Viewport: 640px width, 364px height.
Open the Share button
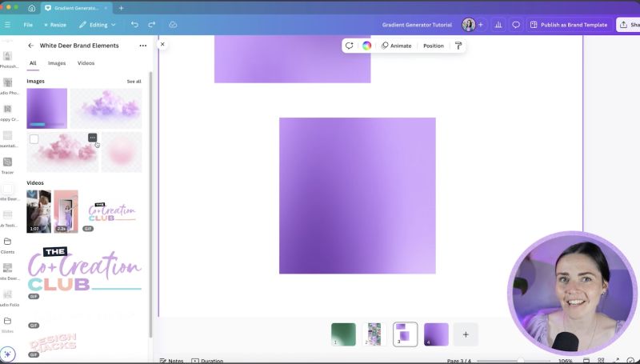click(629, 25)
